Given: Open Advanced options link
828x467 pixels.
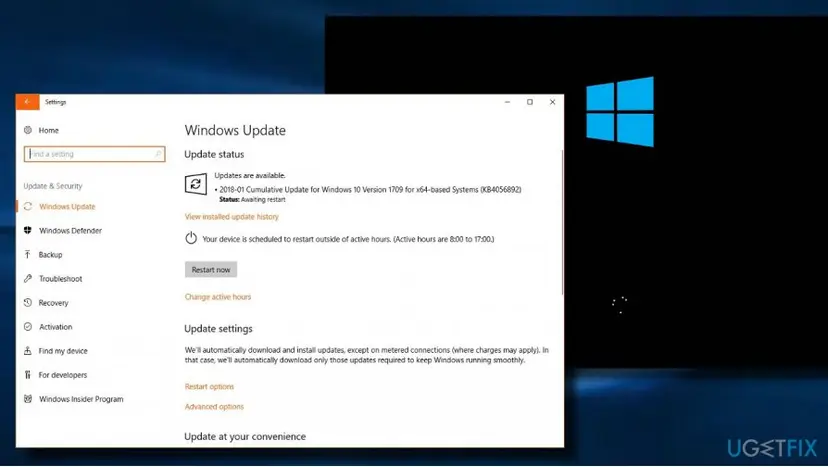Looking at the screenshot, I should pos(214,407).
